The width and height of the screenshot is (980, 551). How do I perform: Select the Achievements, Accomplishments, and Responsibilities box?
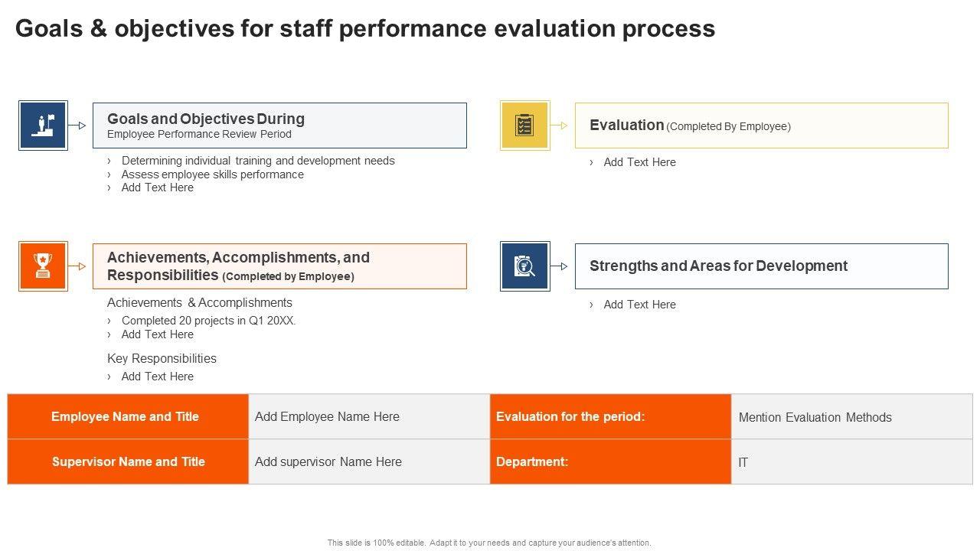279,266
